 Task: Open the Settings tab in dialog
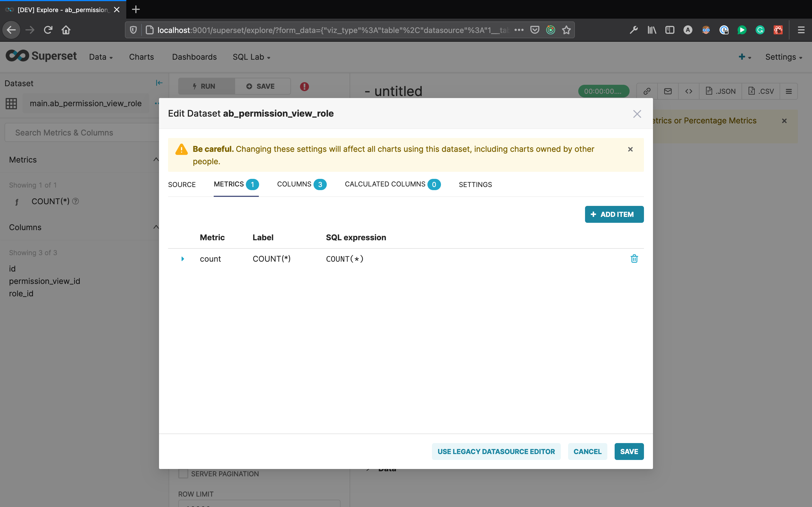[x=475, y=184]
